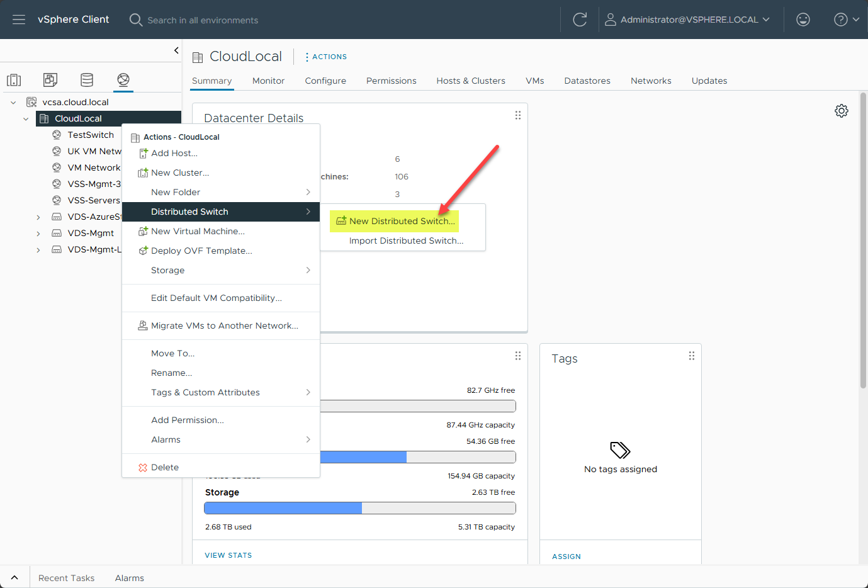
Task: Open Tags & Custom Attributes submenu
Action: coord(221,392)
